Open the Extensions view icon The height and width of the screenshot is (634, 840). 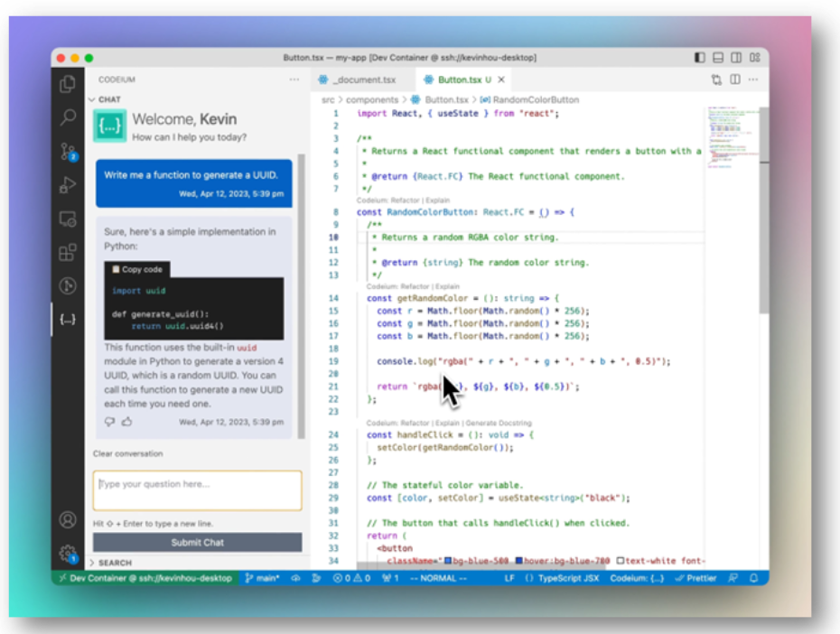(68, 253)
